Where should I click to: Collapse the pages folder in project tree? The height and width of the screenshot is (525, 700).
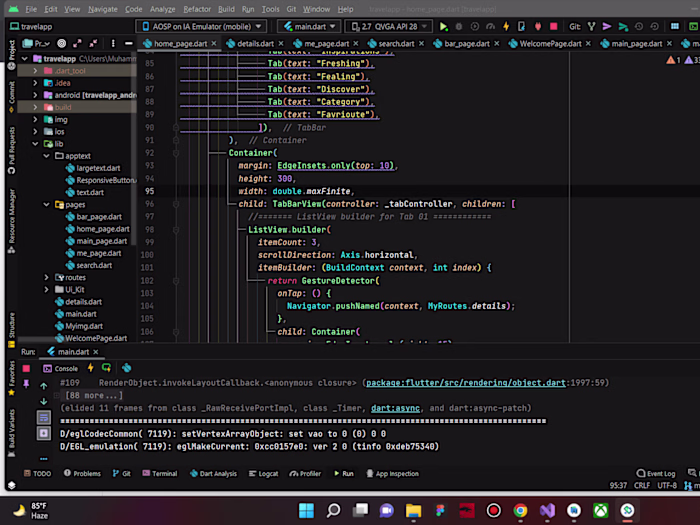[x=46, y=204]
